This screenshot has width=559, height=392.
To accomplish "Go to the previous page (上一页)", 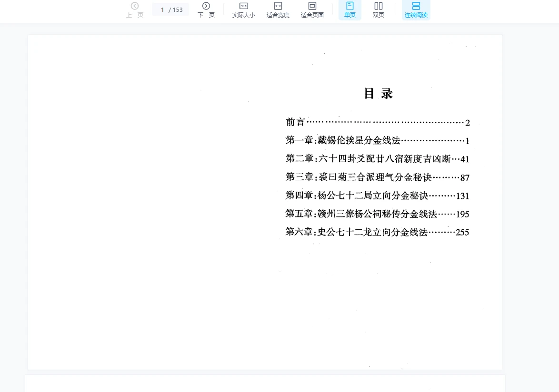I will (135, 10).
